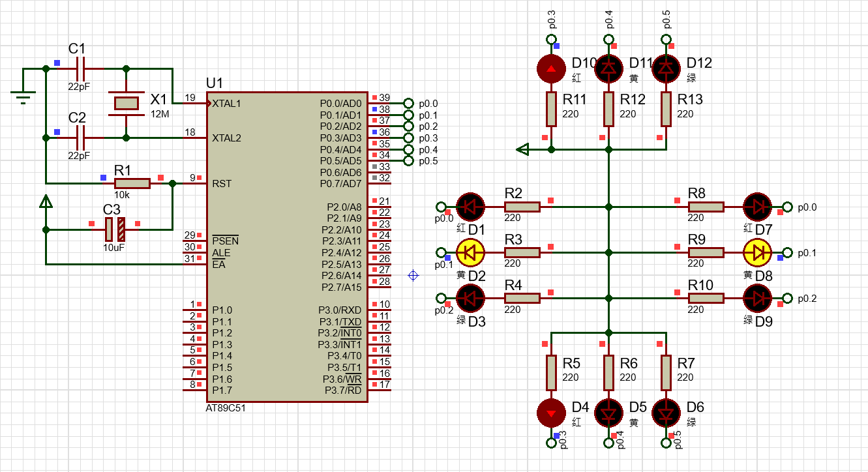Click the XTAL2 pin label
This screenshot has width=868, height=472.
[226, 138]
